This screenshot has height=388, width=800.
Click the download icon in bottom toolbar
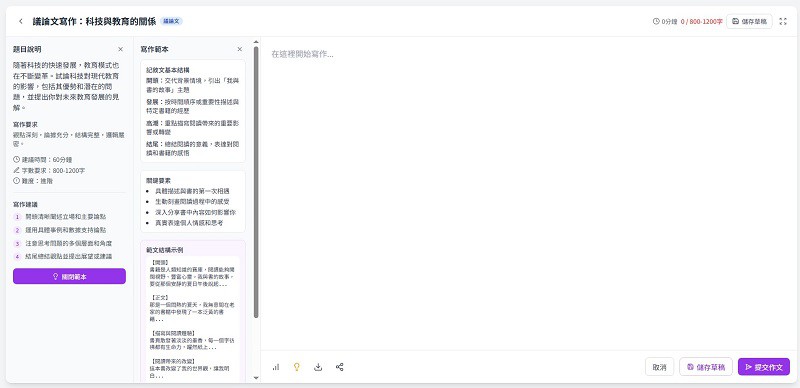coord(318,367)
